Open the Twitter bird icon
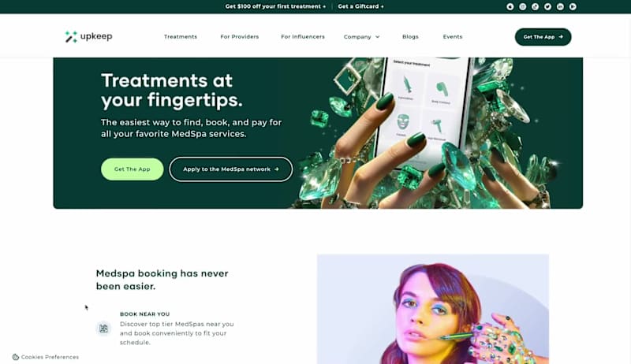The image size is (631, 364). (547, 6)
